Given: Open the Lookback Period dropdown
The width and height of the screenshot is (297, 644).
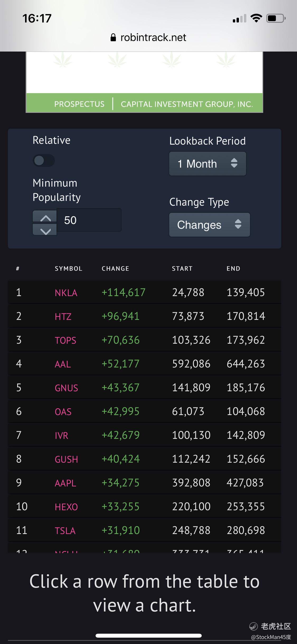Looking at the screenshot, I should point(208,164).
